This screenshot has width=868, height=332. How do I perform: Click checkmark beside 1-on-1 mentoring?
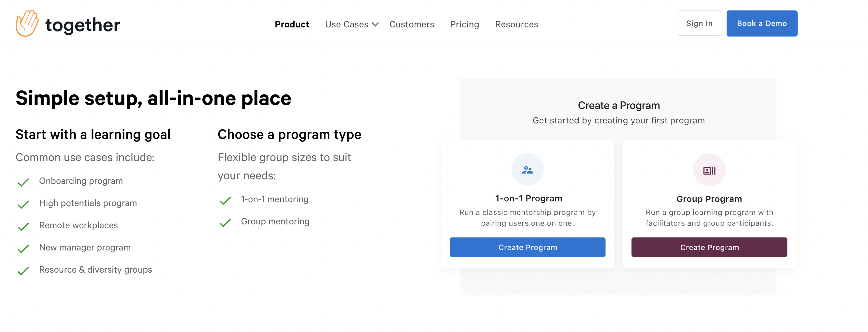point(225,201)
